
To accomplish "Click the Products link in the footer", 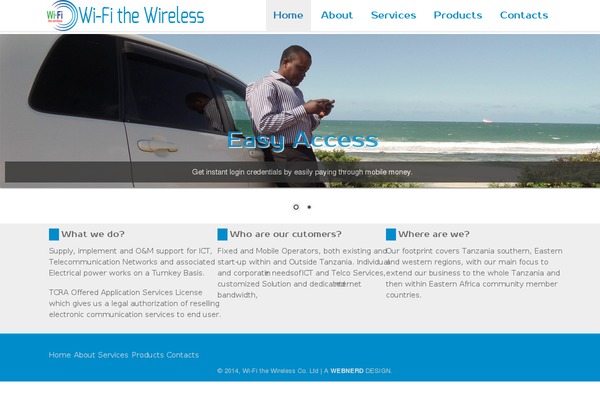I will click(148, 355).
